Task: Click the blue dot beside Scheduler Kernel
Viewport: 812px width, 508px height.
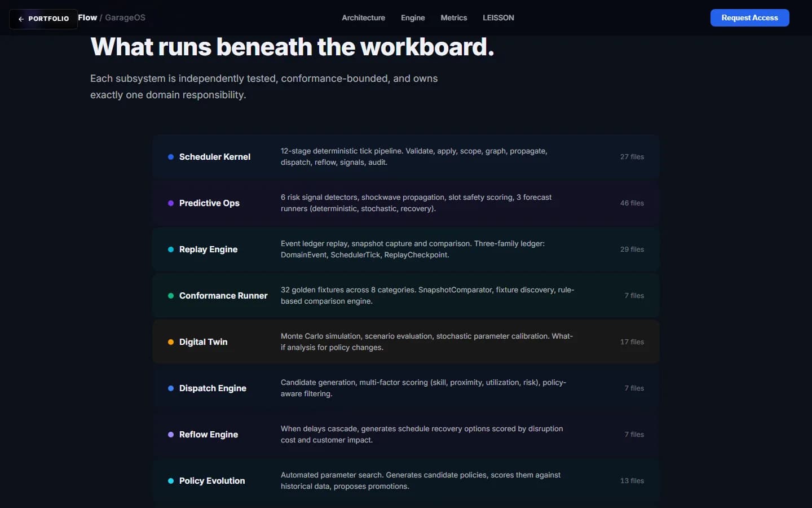Action: pyautogui.click(x=171, y=157)
